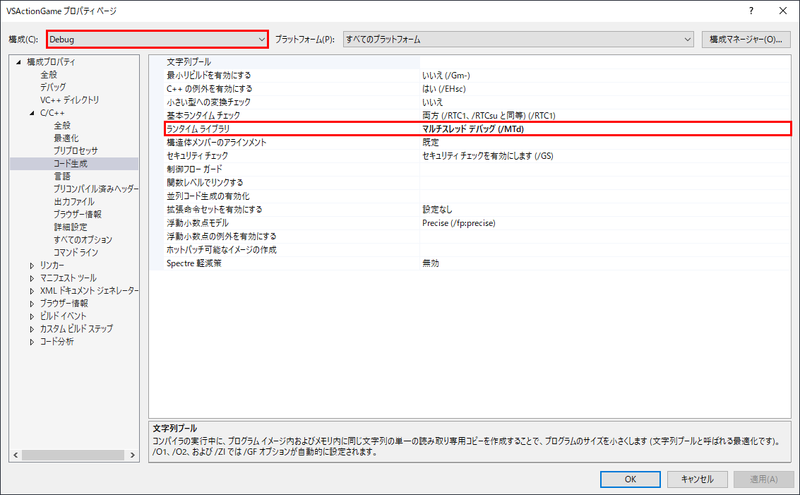
Task: Collapse the 構成プロパティ tree node
Action: 19,62
